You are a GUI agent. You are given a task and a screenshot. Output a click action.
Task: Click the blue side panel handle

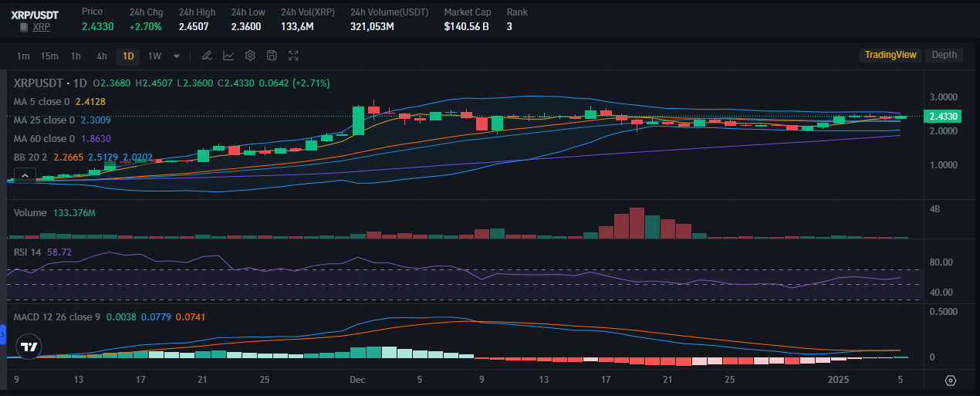pyautogui.click(x=2, y=335)
